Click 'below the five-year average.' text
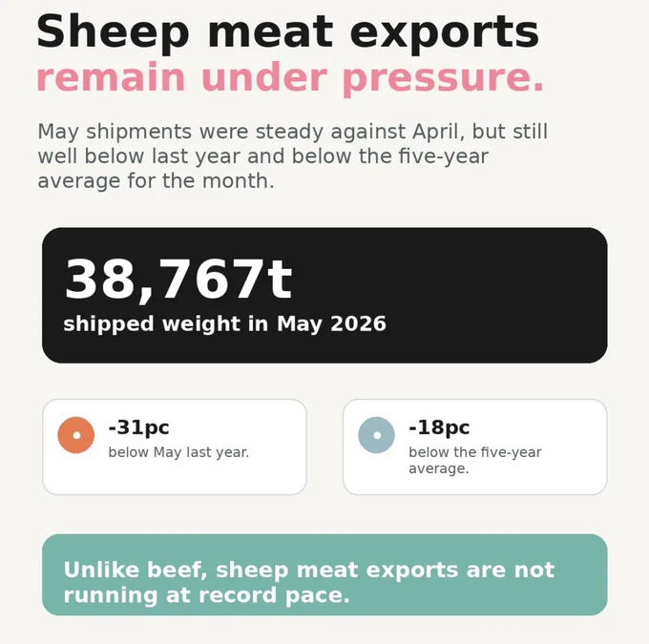Image resolution: width=649 pixels, height=644 pixels. tap(474, 460)
